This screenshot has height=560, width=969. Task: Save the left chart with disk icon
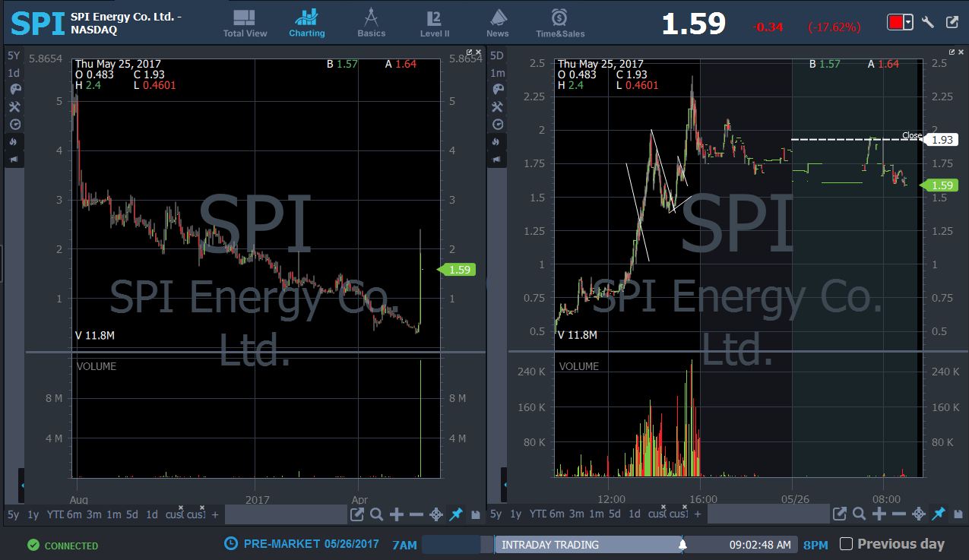coord(476,515)
